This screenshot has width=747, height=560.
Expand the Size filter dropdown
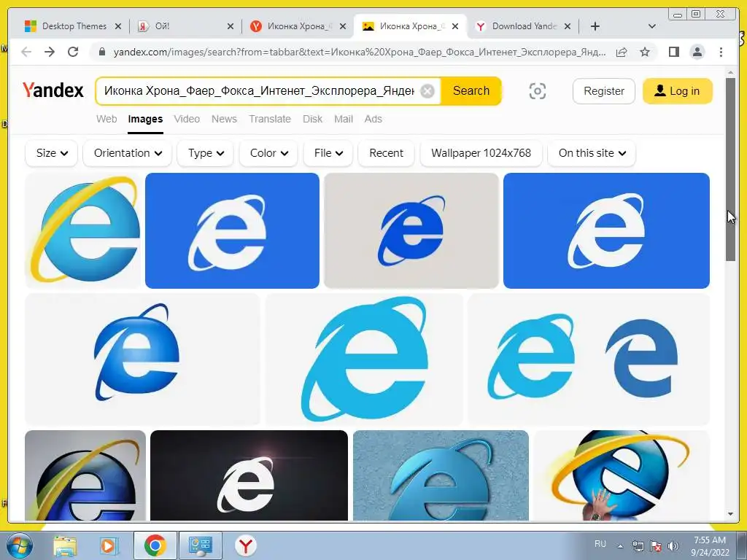(x=52, y=153)
